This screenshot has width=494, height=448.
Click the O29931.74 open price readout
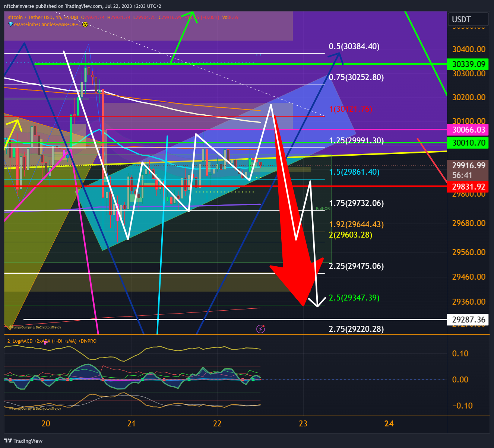[93, 17]
